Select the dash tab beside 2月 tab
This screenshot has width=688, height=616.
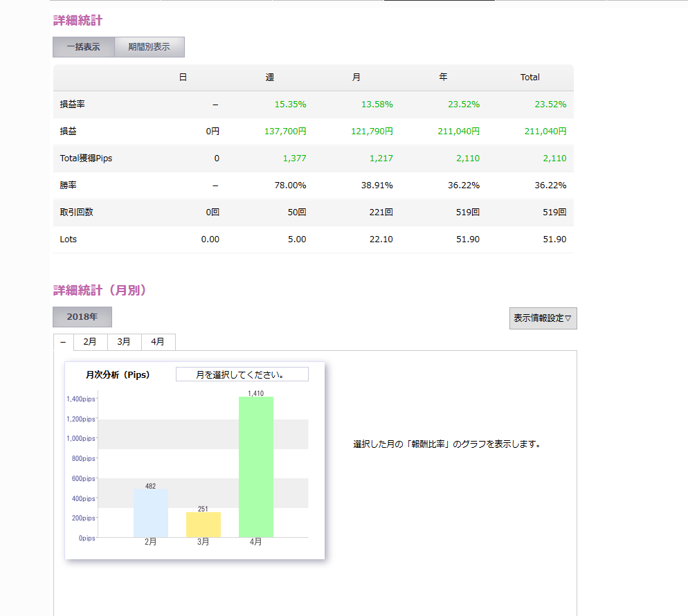click(63, 342)
